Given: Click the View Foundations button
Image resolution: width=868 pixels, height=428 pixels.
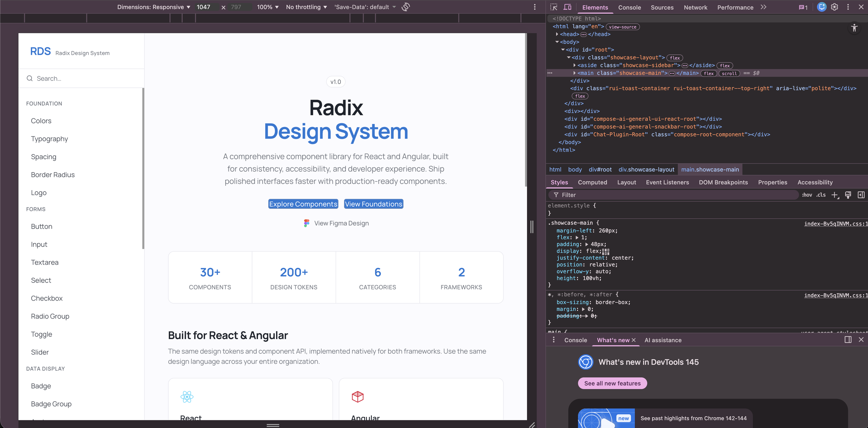Looking at the screenshot, I should coord(374,204).
